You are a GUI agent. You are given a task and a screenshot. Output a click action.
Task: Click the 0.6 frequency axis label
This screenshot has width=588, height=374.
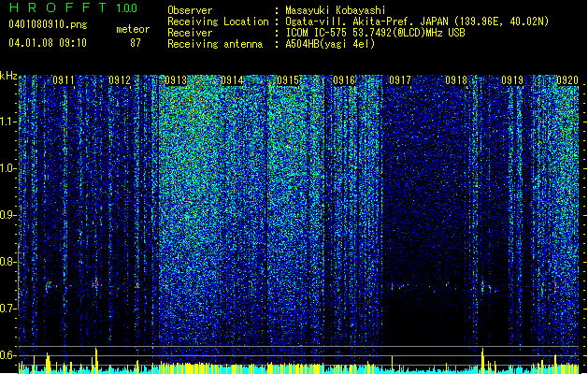[8, 355]
